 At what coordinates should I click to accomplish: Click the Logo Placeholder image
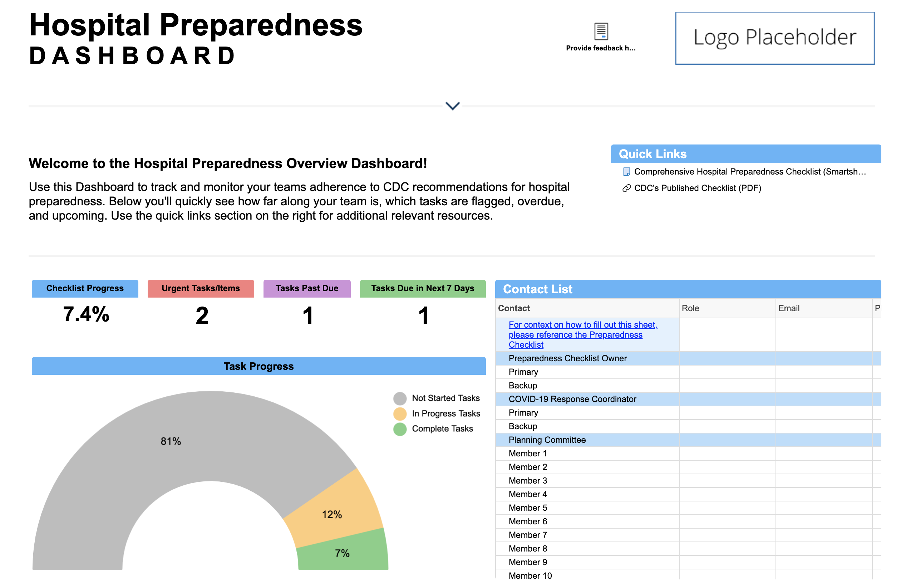(774, 38)
